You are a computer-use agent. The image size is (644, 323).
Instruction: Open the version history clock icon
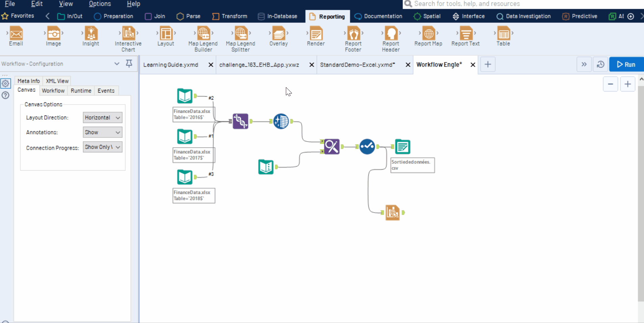601,64
